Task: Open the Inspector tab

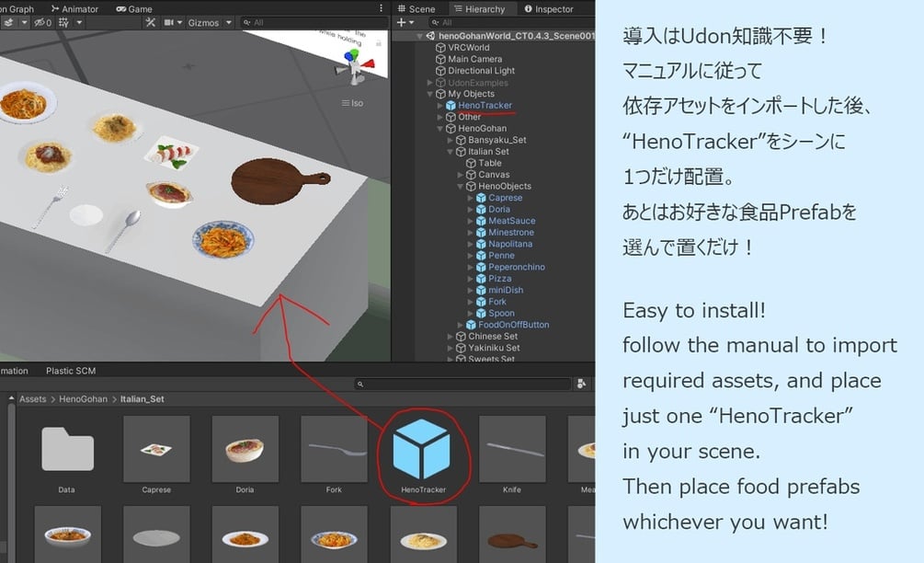Action: click(x=549, y=9)
